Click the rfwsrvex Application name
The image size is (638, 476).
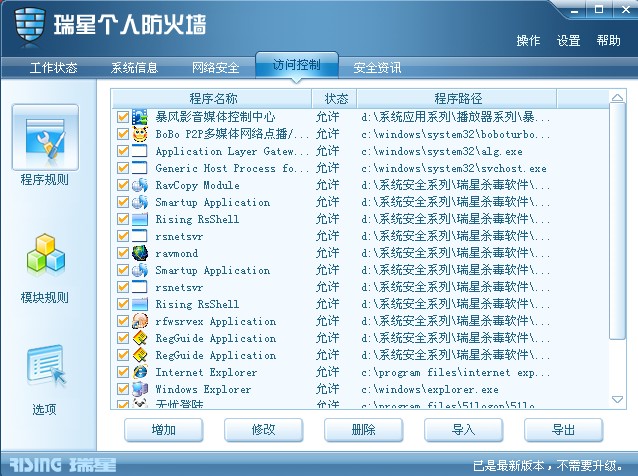216,321
